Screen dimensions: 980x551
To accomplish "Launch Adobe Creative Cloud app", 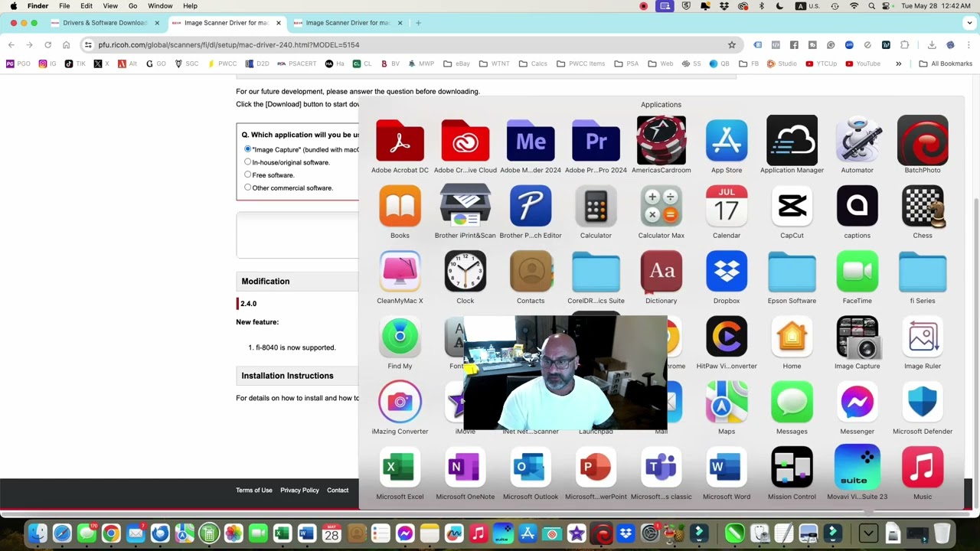I will [x=465, y=141].
